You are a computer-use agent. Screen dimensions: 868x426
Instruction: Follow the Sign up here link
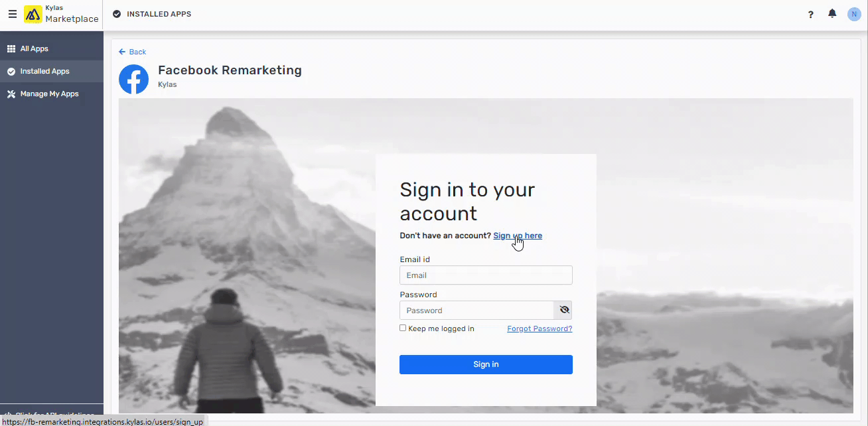(x=518, y=236)
